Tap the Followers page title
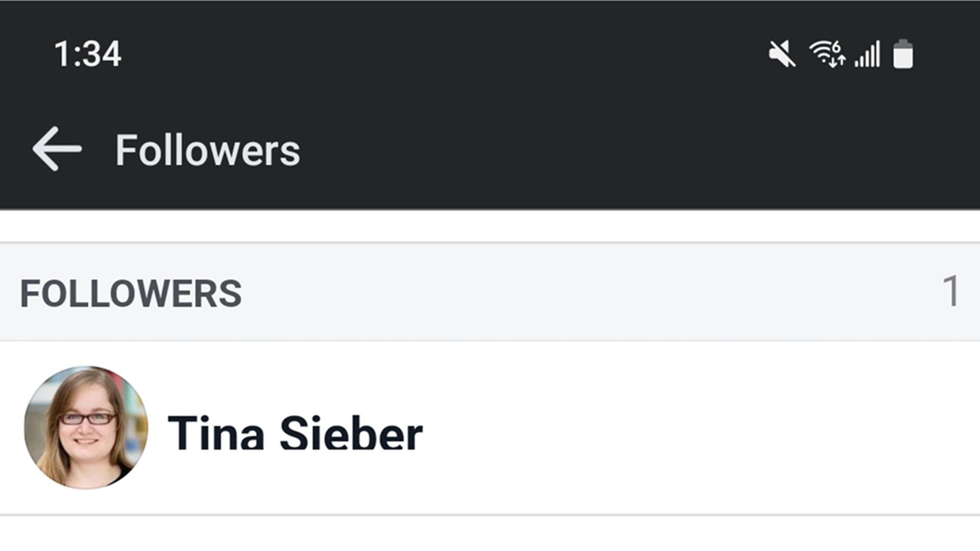980x551 pixels. [207, 151]
